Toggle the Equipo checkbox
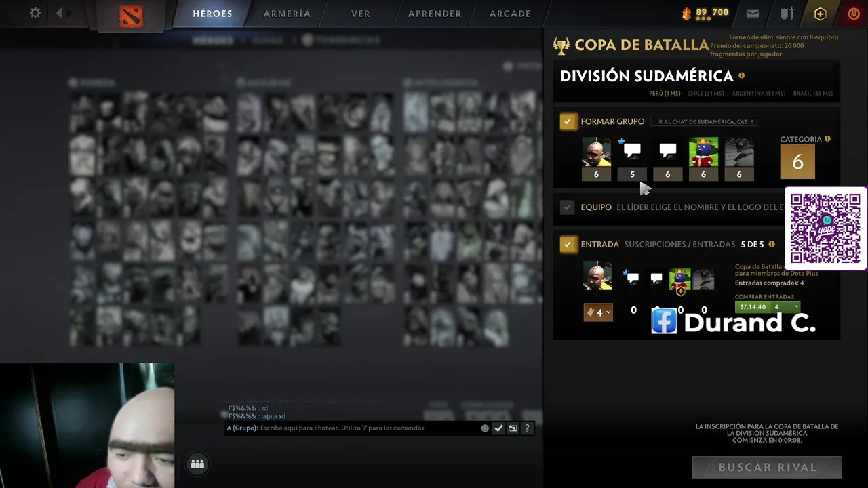 [x=568, y=207]
